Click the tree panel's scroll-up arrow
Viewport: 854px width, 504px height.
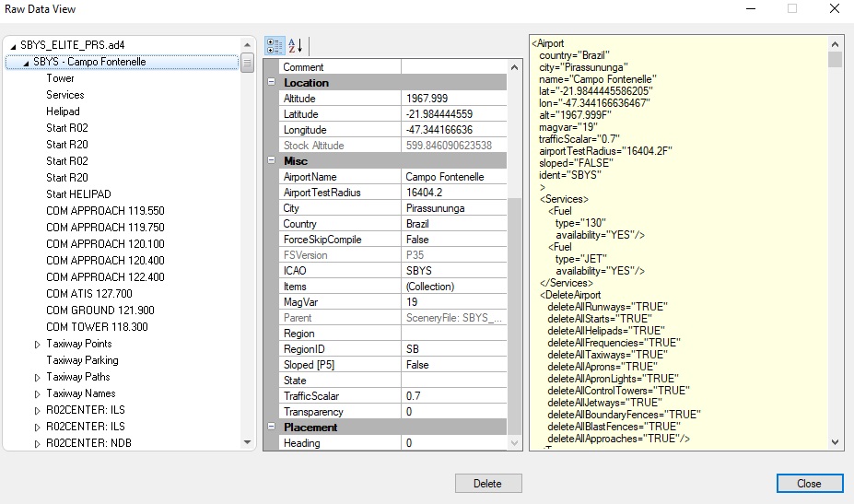point(247,44)
